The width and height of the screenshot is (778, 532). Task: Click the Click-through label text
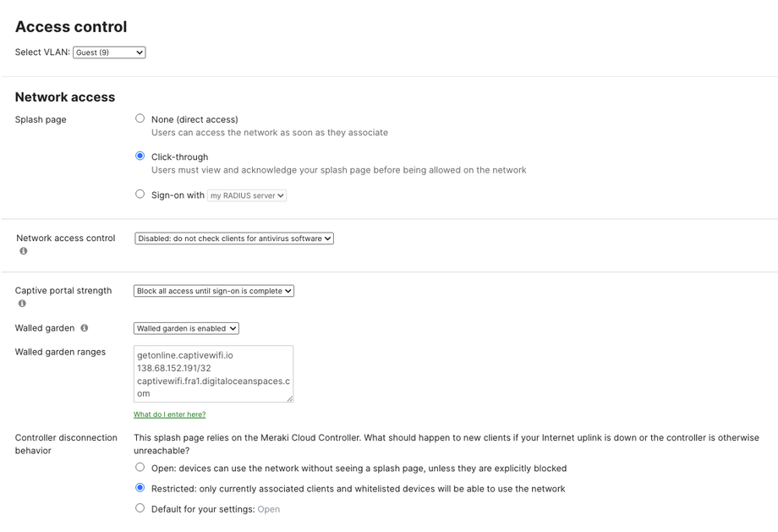point(179,157)
